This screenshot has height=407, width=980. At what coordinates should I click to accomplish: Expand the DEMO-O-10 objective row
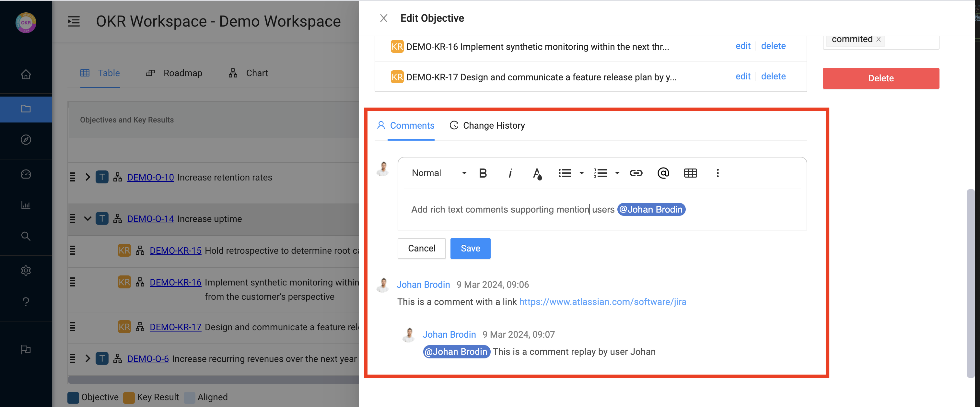point(87,177)
